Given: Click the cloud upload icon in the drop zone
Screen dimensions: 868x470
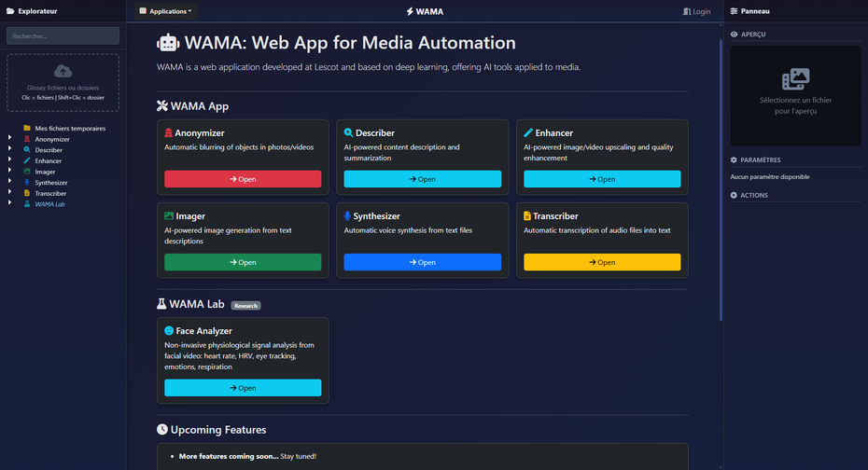Looking at the screenshot, I should pyautogui.click(x=63, y=72).
